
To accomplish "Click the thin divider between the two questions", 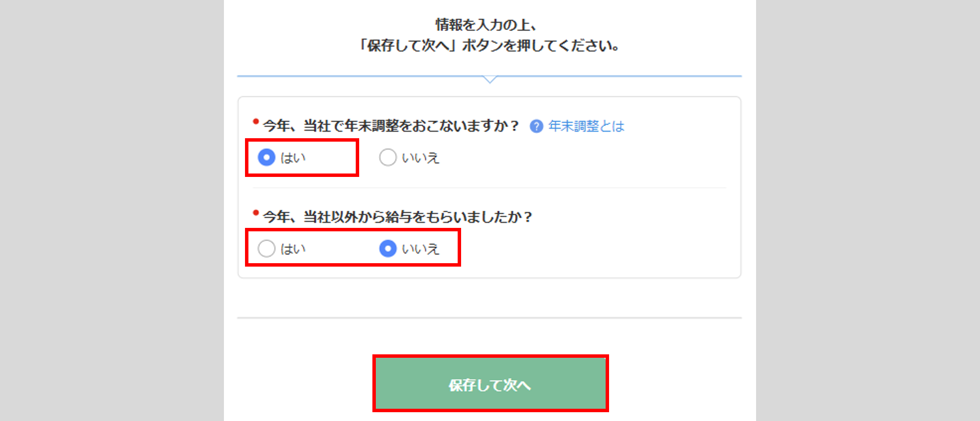I will (x=489, y=188).
